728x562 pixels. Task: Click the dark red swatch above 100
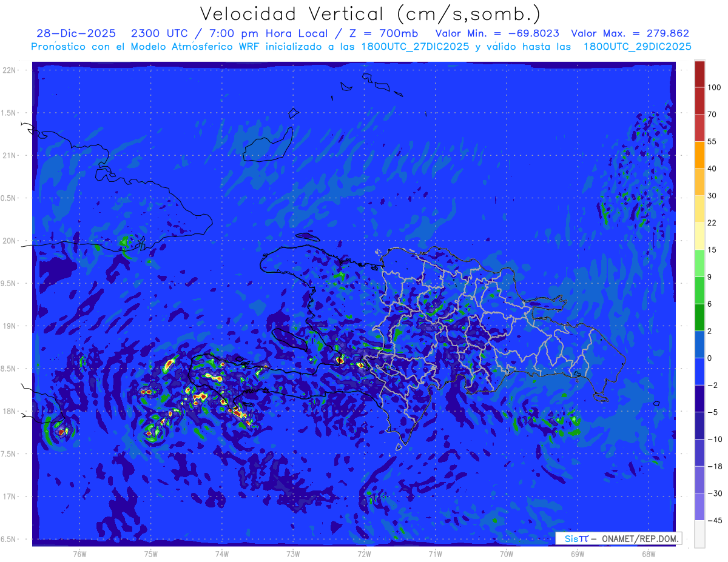coord(699,74)
